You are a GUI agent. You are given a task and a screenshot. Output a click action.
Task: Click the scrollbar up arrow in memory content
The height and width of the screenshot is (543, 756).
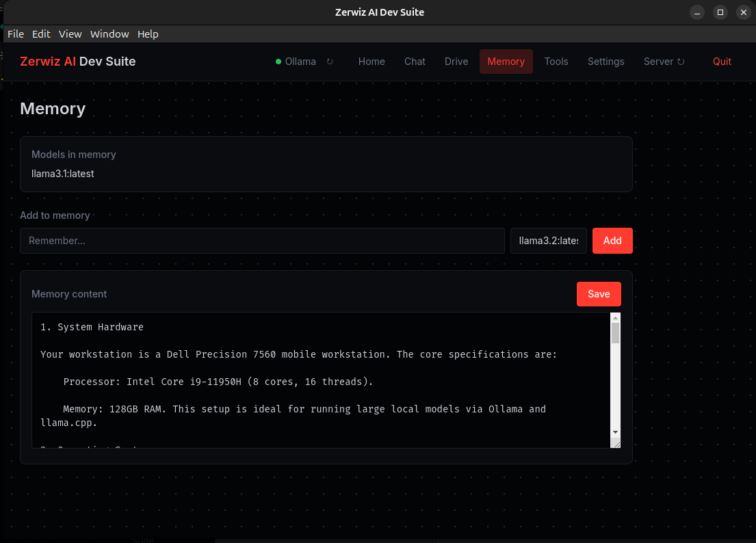(615, 318)
